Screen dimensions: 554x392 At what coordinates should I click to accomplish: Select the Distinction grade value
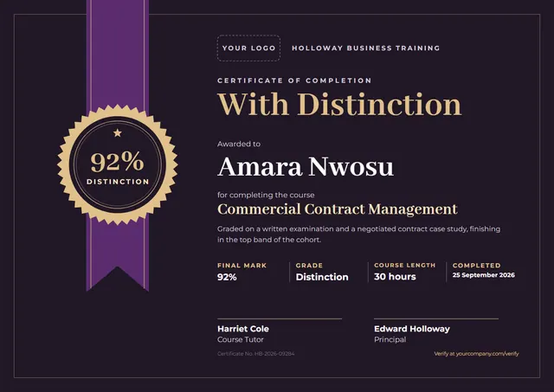322,277
